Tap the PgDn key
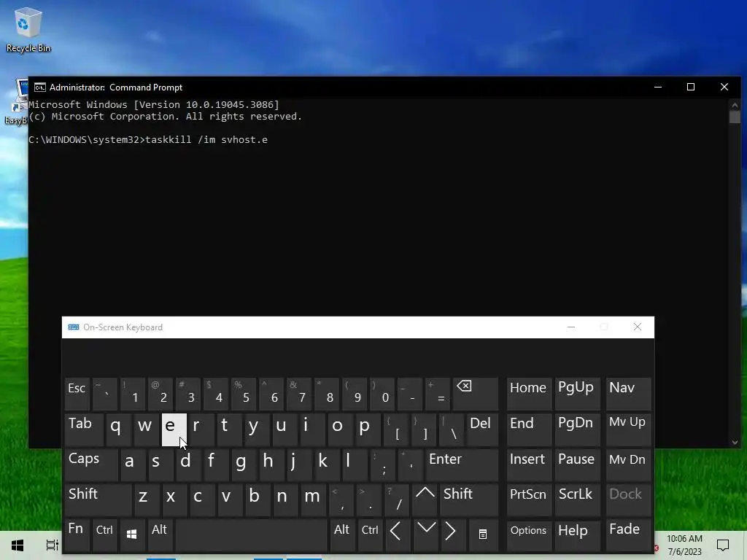The height and width of the screenshot is (560, 747). pos(578,429)
